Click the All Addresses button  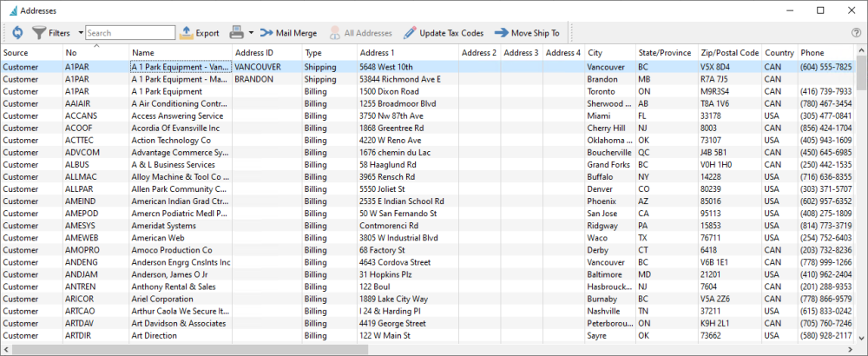[x=361, y=33]
